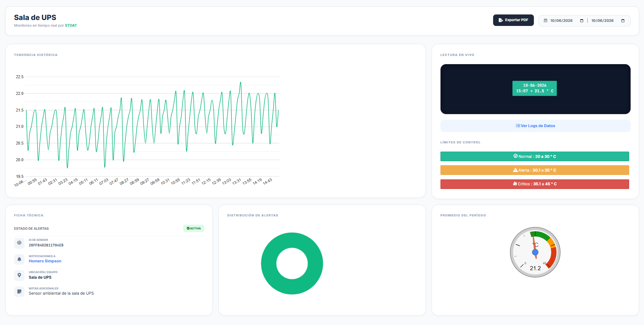Click the STOAT link in subtitle

(x=71, y=26)
